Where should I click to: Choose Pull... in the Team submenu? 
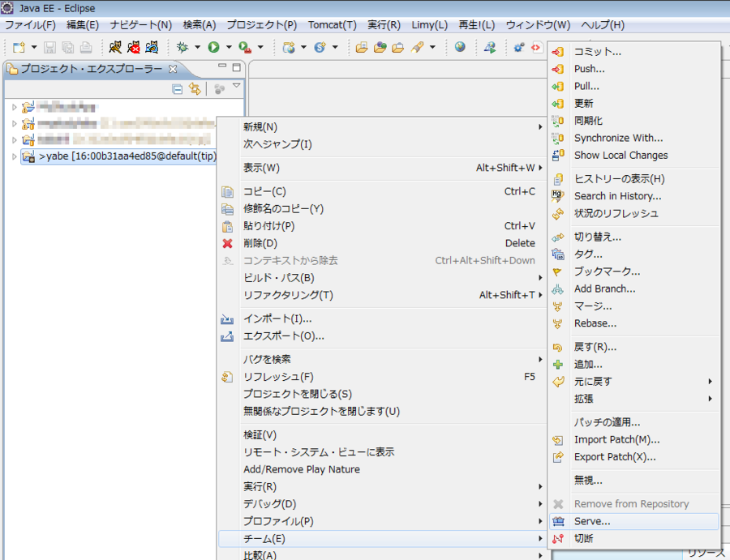click(634, 86)
